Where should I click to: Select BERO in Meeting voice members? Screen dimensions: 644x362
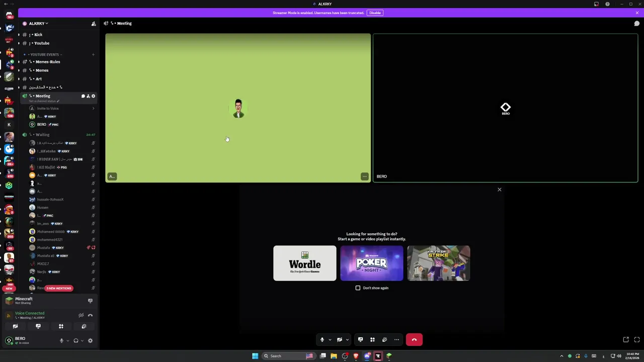(61, 124)
